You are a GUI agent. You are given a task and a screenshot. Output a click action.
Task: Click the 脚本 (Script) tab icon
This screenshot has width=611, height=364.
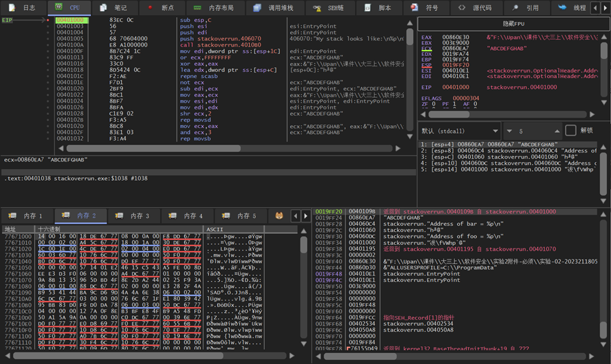(x=368, y=8)
